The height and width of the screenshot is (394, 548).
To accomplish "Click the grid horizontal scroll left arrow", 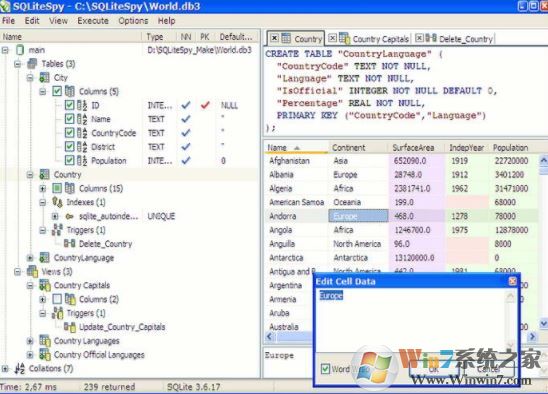I will [x=269, y=336].
